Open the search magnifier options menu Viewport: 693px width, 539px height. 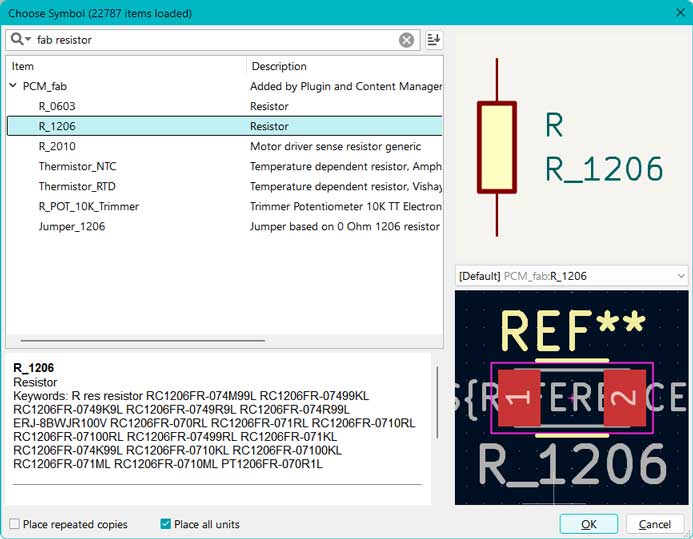coord(20,39)
